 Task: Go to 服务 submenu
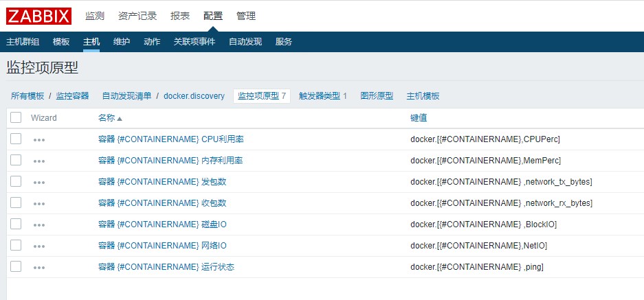[283, 42]
